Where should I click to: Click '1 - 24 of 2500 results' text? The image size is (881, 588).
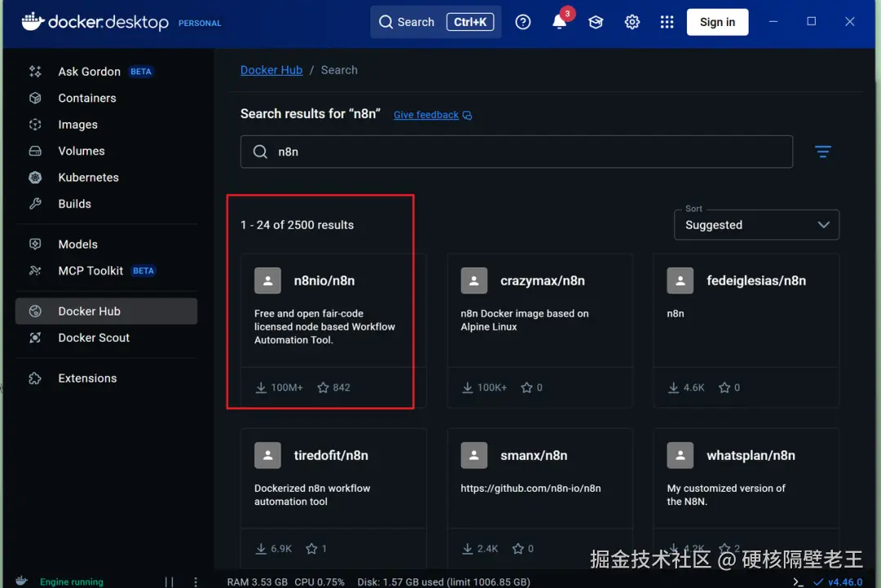point(297,224)
